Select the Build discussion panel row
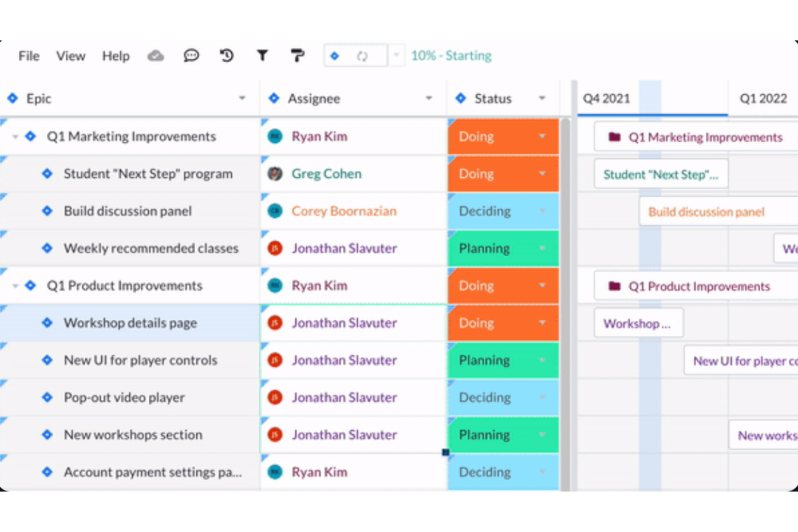 tap(130, 211)
